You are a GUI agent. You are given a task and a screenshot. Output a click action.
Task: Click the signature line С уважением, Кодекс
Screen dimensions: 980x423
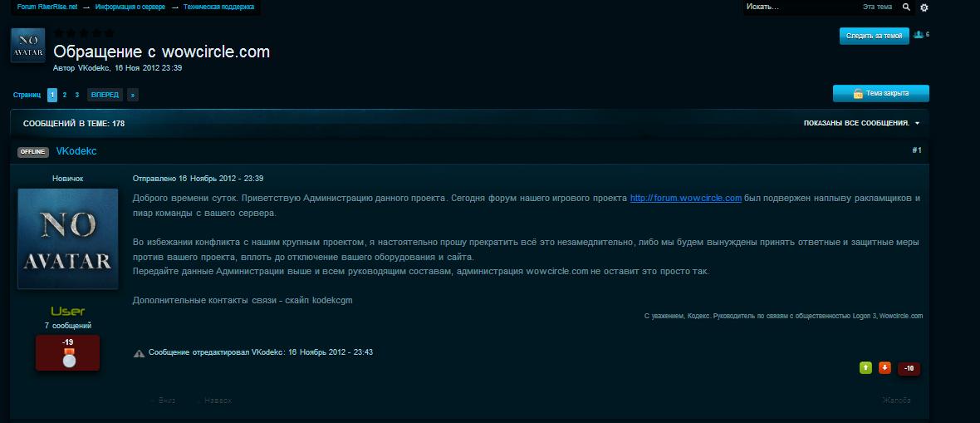(x=783, y=316)
